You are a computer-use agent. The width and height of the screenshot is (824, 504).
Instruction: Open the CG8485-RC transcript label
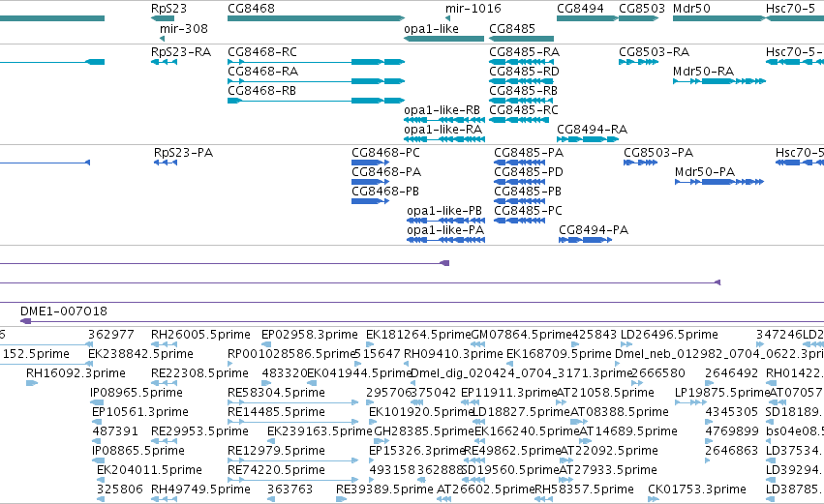524,110
